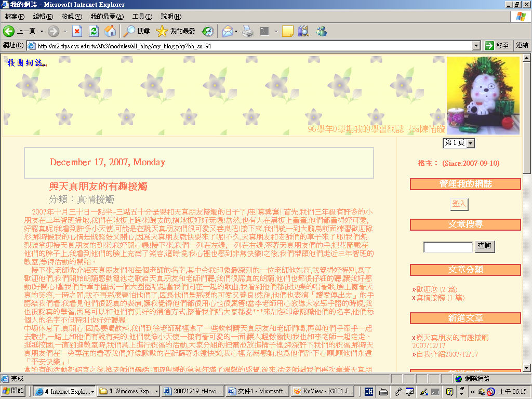Click the Start (開始) button in taskbar
The image size is (532, 399).
point(14,391)
